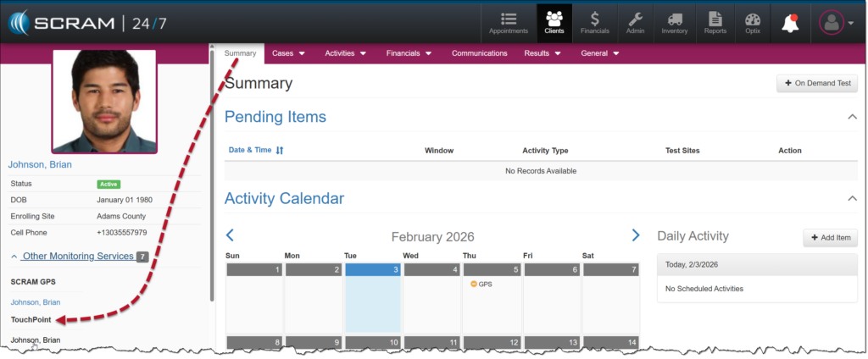Image resolution: width=868 pixels, height=359 pixels.
Task: Click the Add Item button
Action: [x=830, y=238]
